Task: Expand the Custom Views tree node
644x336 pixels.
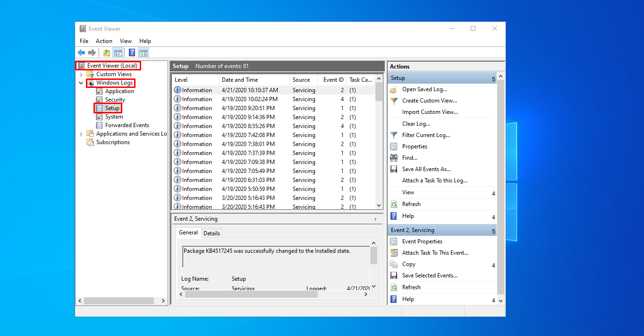Action: (81, 74)
